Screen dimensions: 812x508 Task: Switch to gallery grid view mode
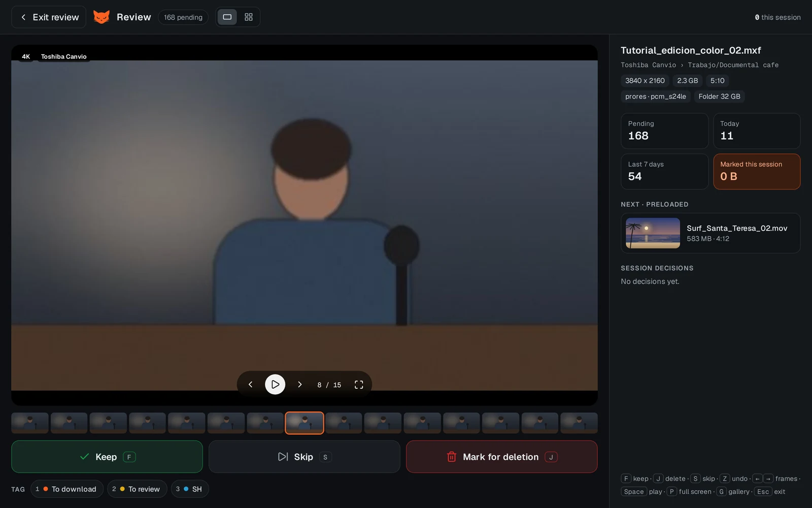point(249,17)
